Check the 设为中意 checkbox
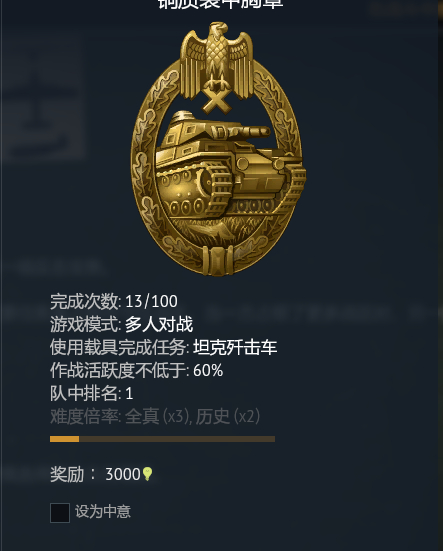443x551 pixels. pos(60,513)
